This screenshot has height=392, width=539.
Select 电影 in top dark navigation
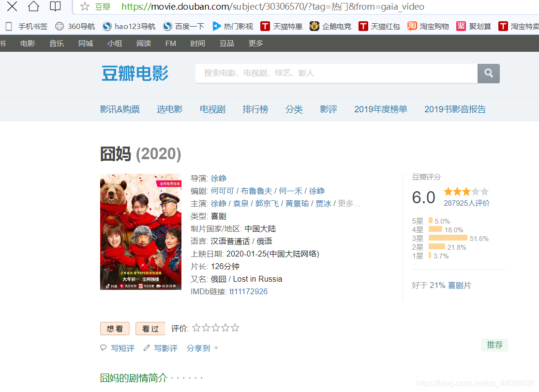tap(28, 44)
